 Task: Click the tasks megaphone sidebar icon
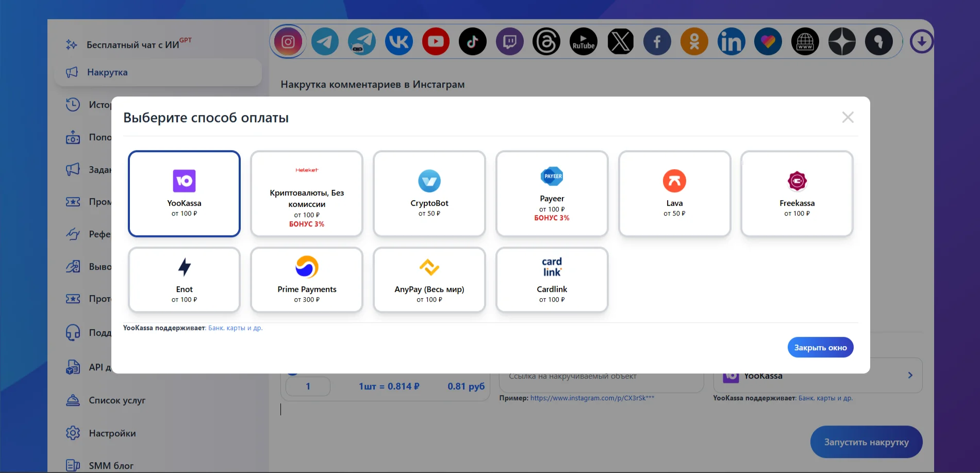pos(73,169)
